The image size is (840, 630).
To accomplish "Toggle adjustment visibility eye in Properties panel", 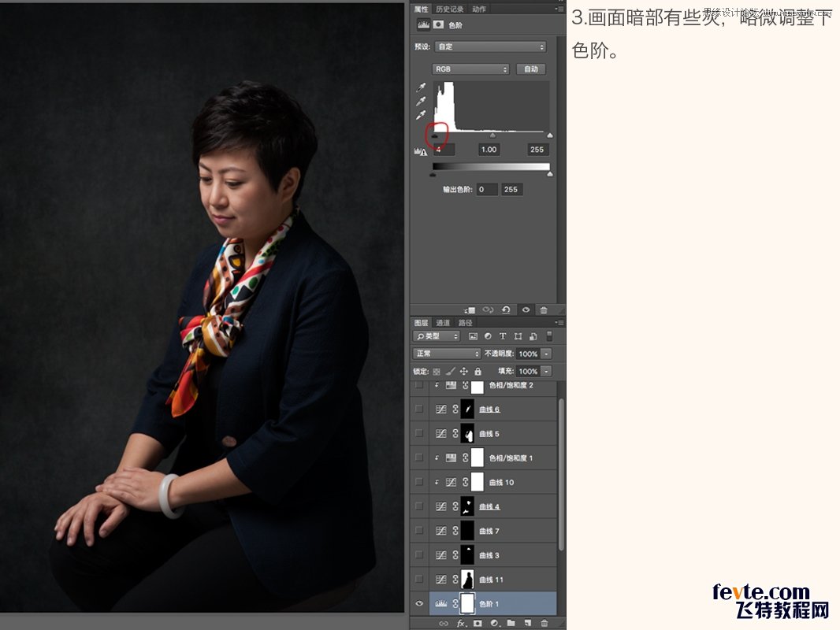I will click(526, 310).
